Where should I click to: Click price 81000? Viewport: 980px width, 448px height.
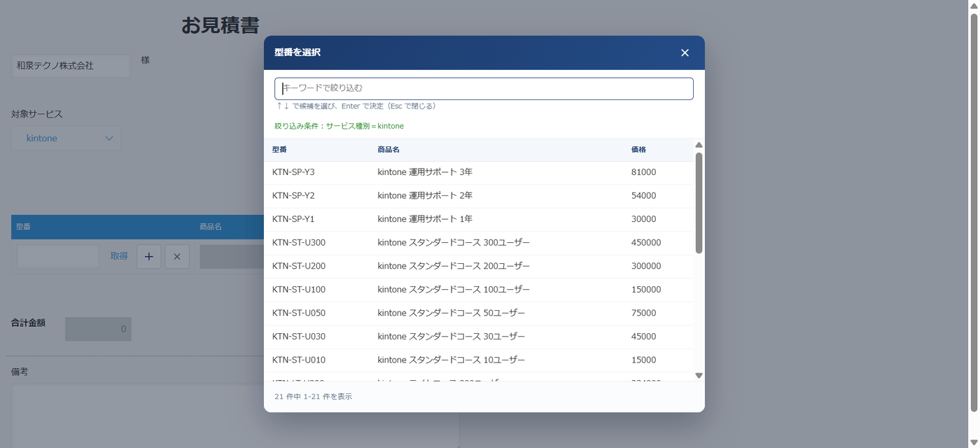[643, 172]
